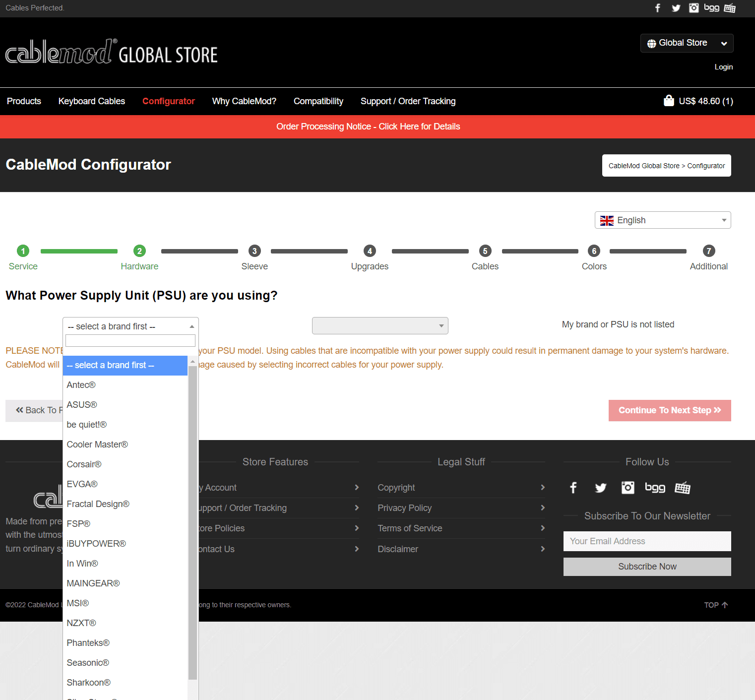Open Compatibility menu item
The image size is (755, 700).
coord(318,101)
